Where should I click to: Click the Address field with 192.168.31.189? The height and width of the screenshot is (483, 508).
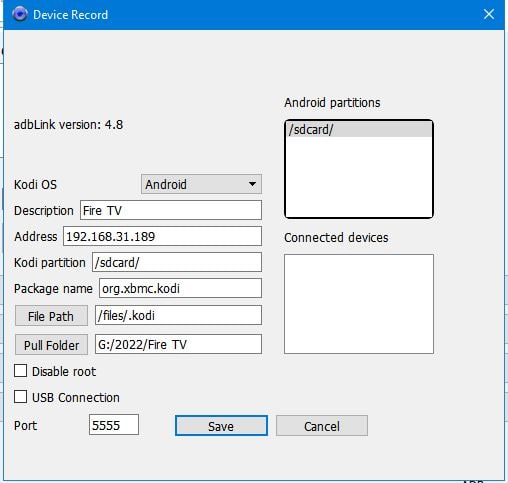(162, 236)
